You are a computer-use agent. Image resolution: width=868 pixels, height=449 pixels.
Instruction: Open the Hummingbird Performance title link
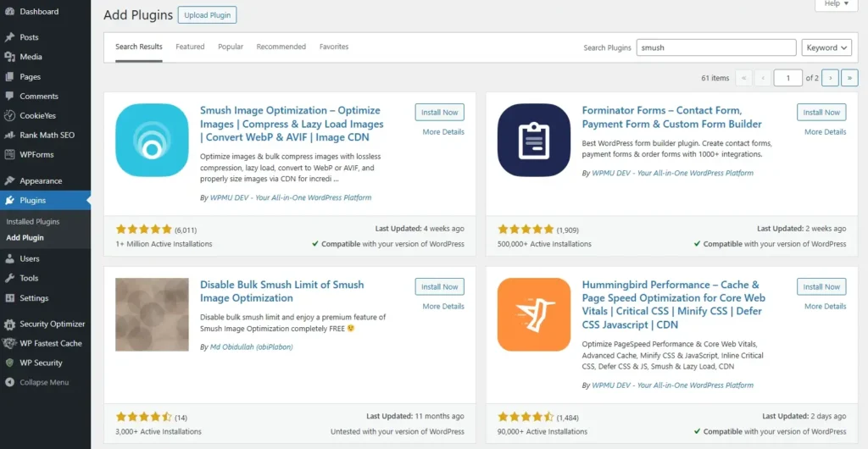tap(674, 305)
